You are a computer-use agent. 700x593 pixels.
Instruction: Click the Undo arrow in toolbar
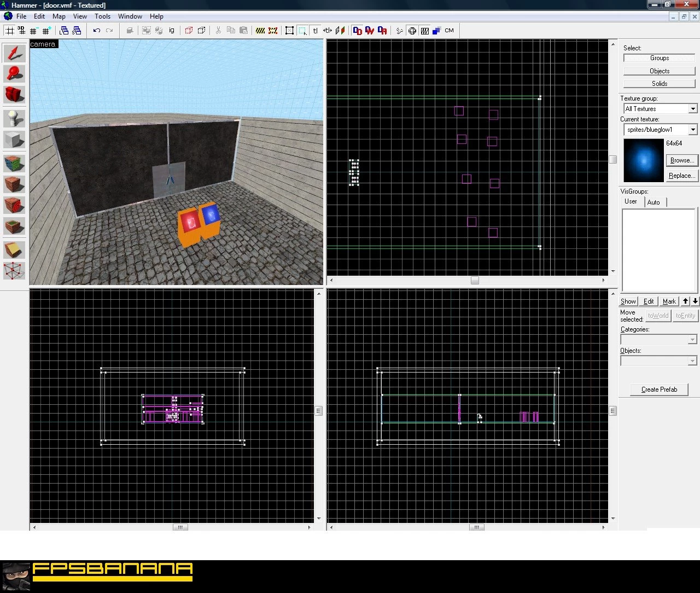click(97, 31)
